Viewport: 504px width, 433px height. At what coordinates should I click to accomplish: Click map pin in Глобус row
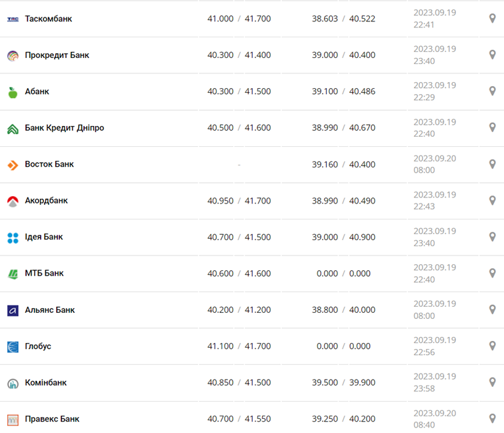pos(493,346)
